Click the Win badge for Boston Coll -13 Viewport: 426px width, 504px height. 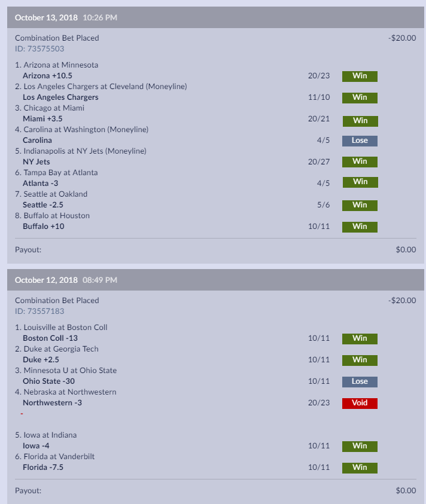[360, 338]
